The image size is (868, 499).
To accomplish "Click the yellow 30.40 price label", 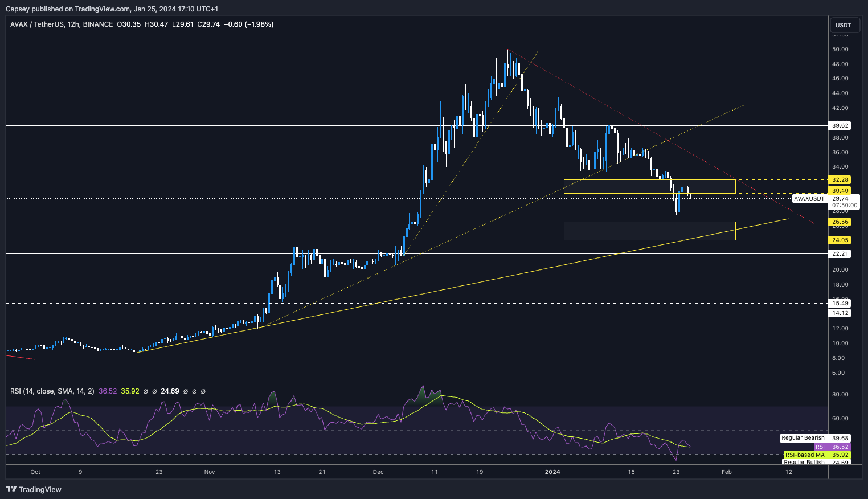I will click(x=840, y=191).
